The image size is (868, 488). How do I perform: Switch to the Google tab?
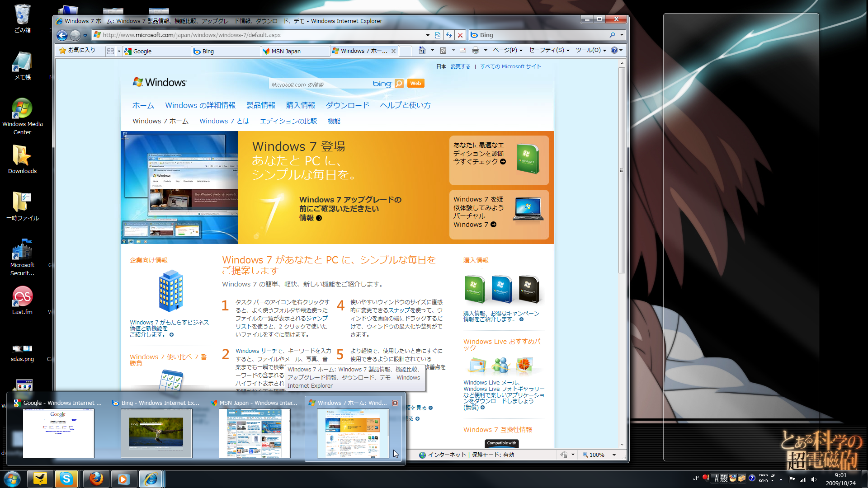[157, 51]
